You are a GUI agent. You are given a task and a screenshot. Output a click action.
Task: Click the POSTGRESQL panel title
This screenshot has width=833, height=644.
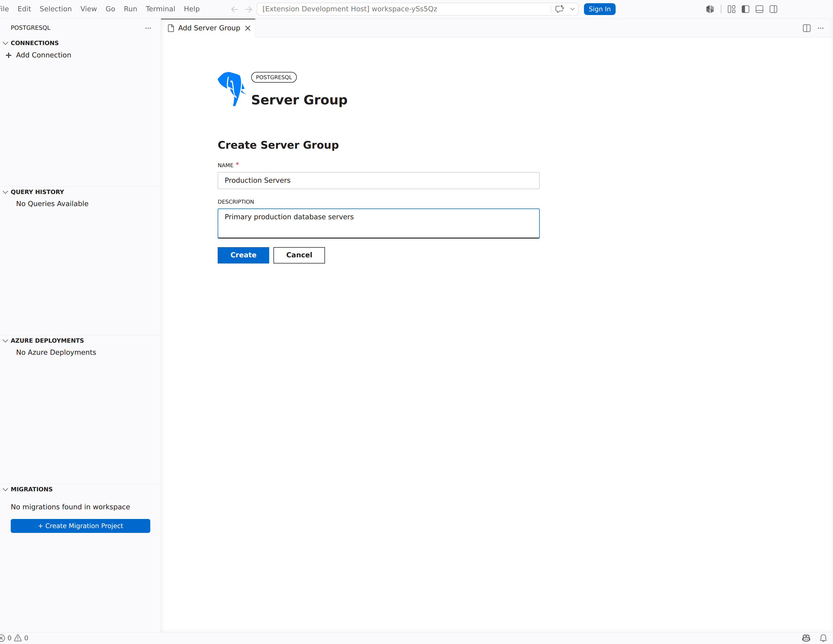click(31, 28)
